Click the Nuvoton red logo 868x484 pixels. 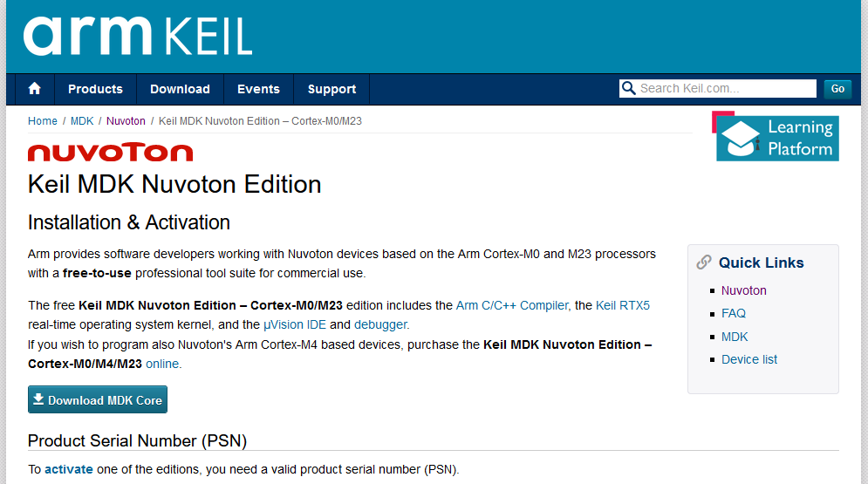tap(110, 152)
